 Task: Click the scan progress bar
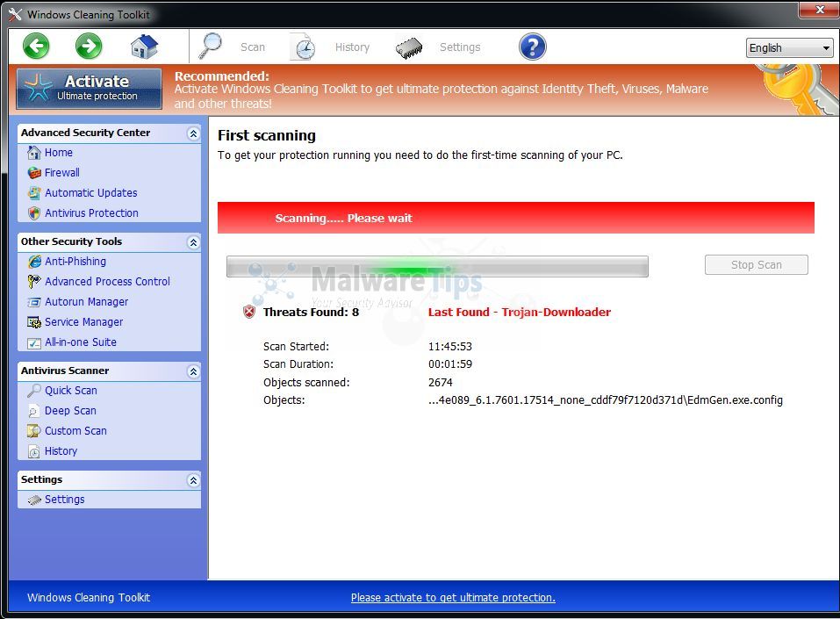click(x=437, y=266)
